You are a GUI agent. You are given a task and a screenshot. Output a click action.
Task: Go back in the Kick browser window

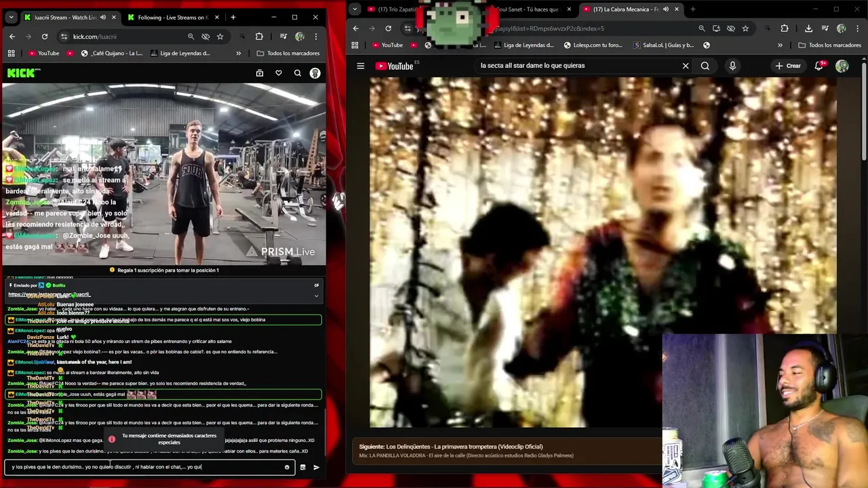point(12,37)
